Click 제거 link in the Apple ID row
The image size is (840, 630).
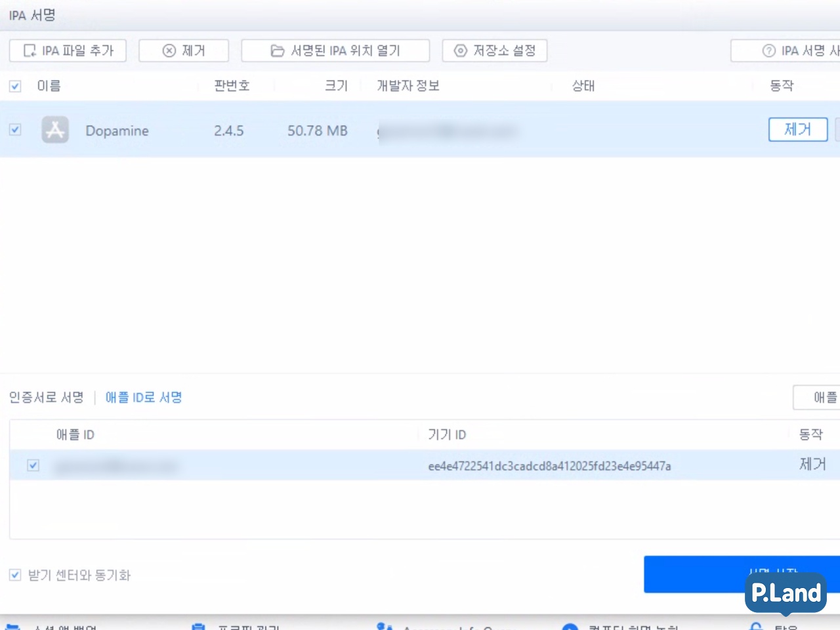pos(812,465)
